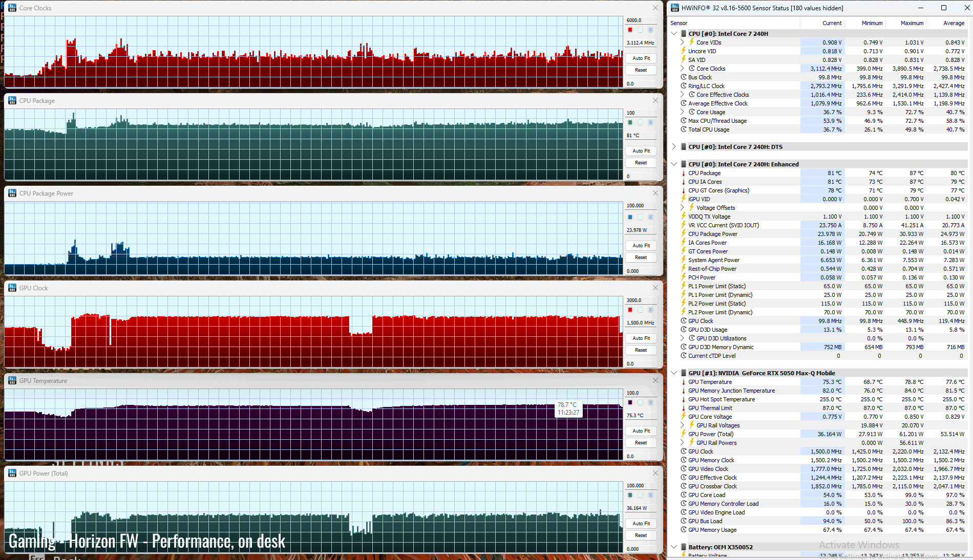Collapse the GPU [#1]: NVIDIA GeForce RTX 5050 group
The width and height of the screenshot is (973, 560).
674,373
